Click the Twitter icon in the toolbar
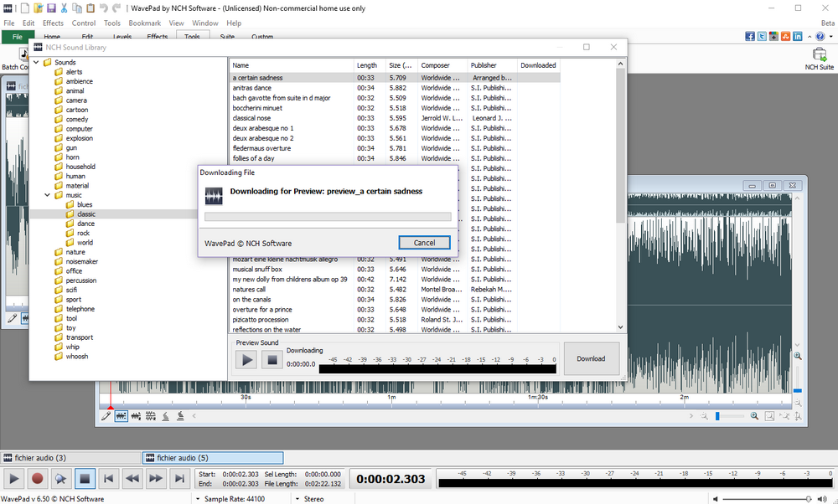 762,36
